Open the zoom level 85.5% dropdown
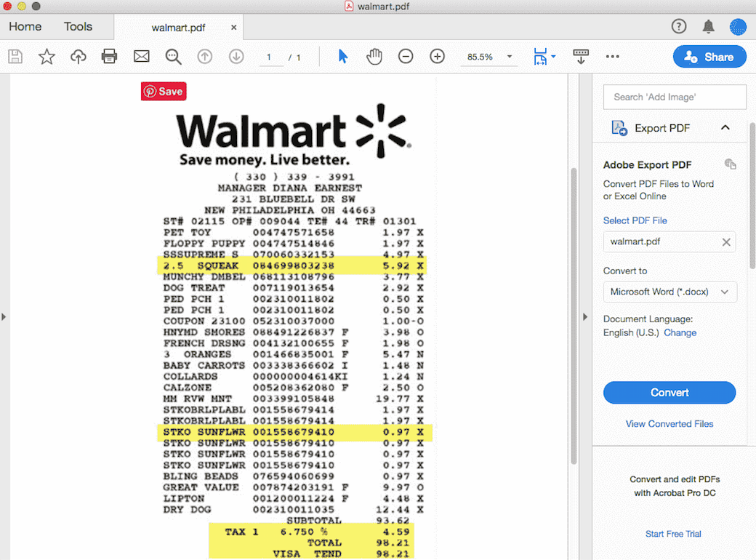 (x=509, y=57)
